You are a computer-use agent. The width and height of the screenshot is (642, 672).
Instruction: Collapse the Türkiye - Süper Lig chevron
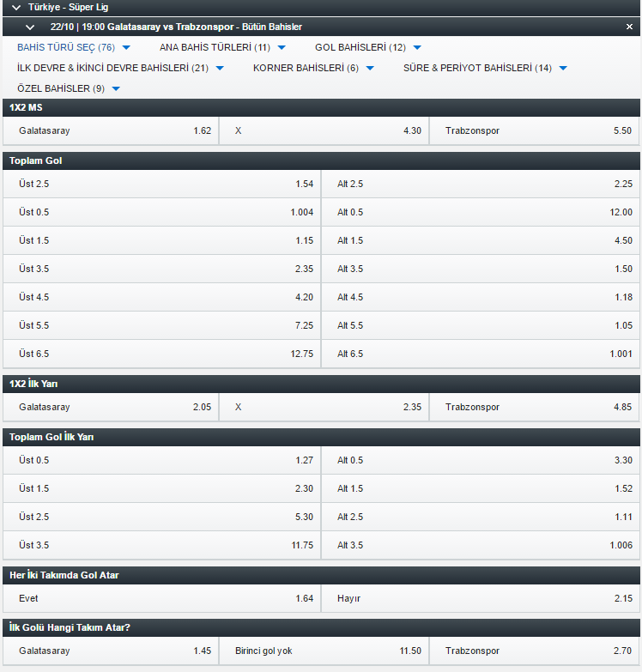(15, 7)
